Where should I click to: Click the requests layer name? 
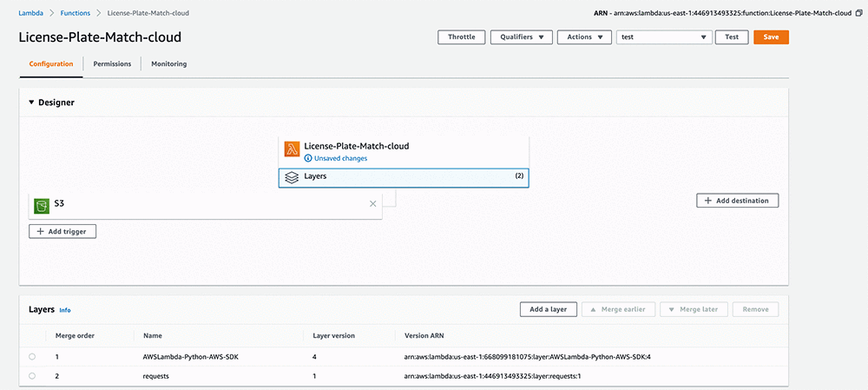(x=156, y=376)
